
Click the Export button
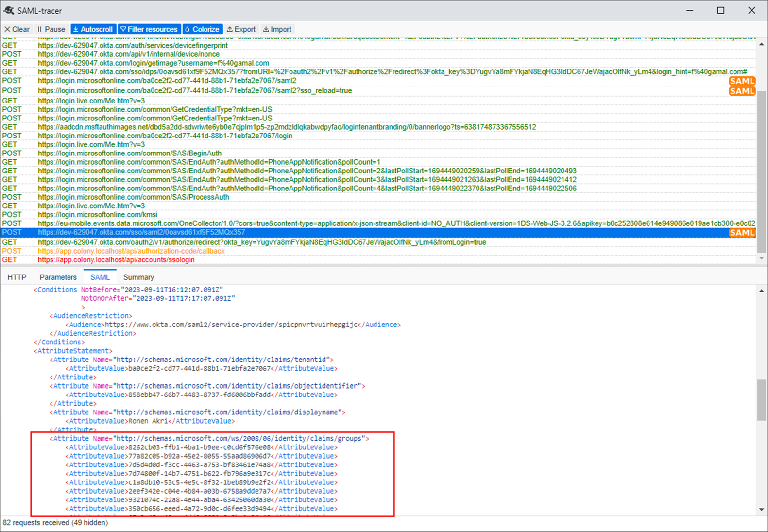[241, 29]
